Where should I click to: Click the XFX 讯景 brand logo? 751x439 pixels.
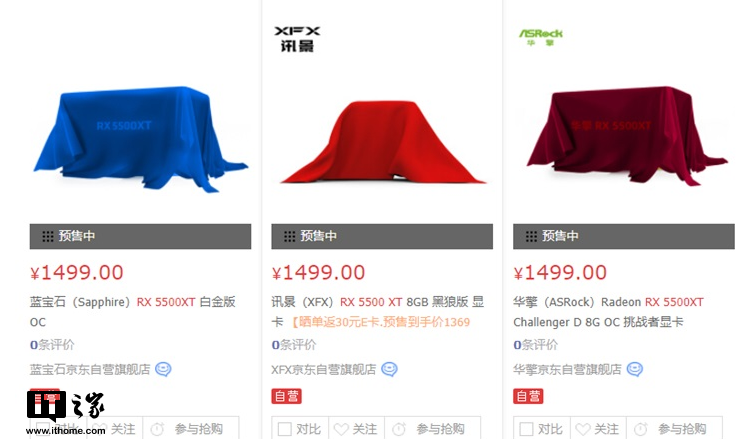297,39
